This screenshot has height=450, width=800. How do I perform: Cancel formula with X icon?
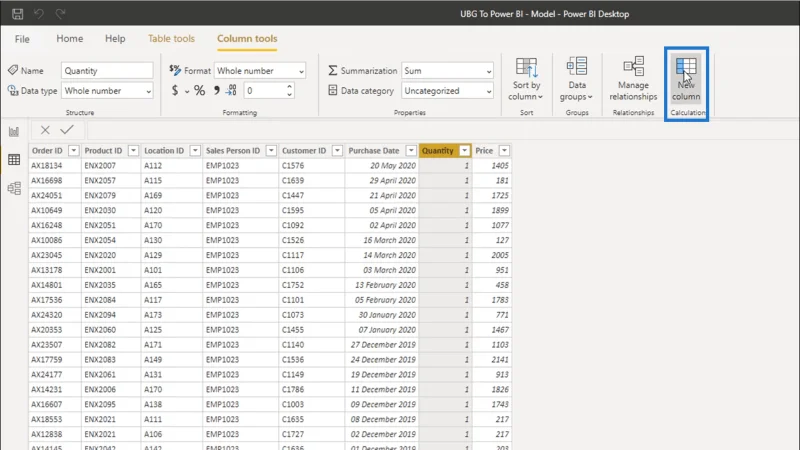pyautogui.click(x=45, y=130)
